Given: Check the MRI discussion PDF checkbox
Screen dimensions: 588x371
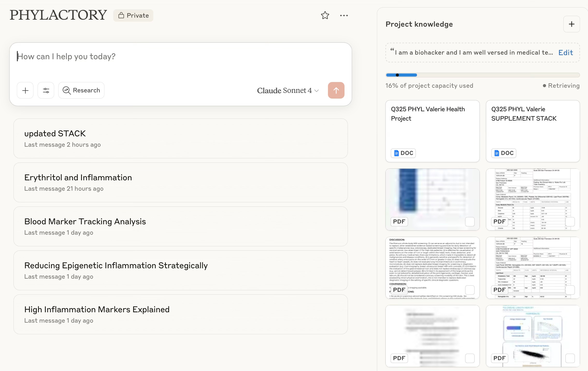Looking at the screenshot, I should click(470, 290).
